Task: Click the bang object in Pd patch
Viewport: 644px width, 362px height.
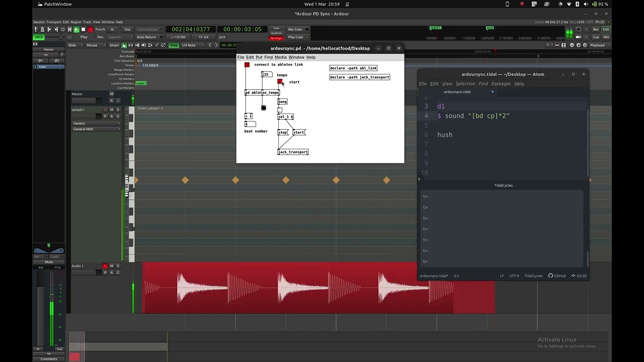Action: 282,102
